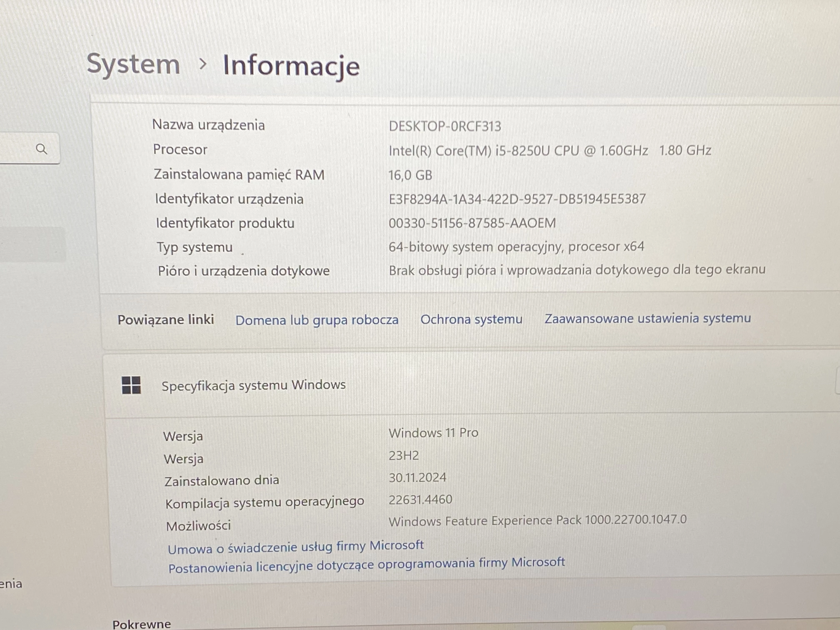The width and height of the screenshot is (840, 630).
Task: Click the Informacje page title
Action: (x=291, y=66)
